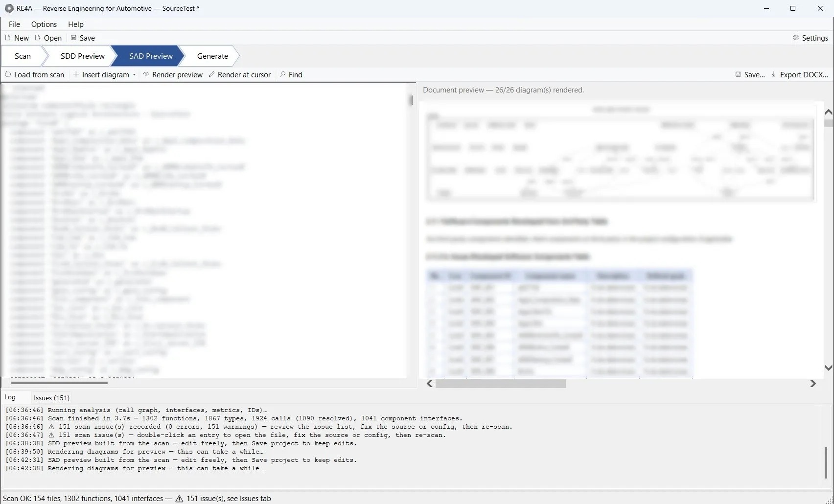Image resolution: width=834 pixels, height=504 pixels.
Task: Click the 'Scan finished in 3.7s' log line
Action: (234, 418)
